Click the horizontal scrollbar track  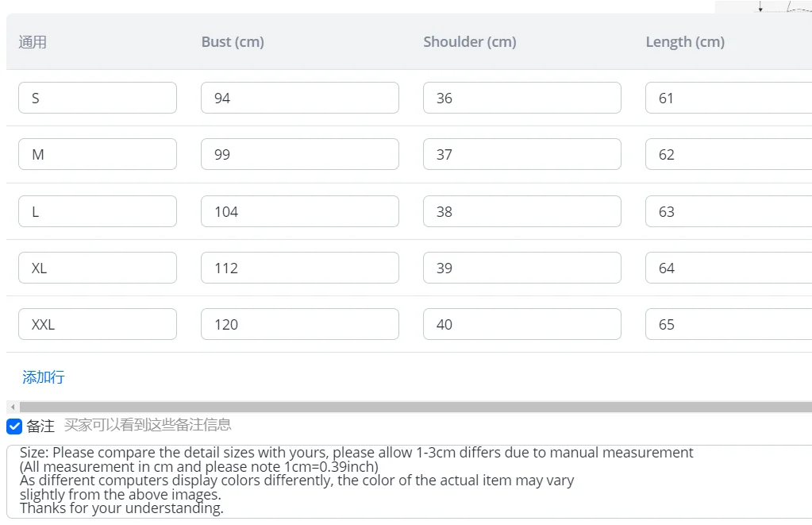coord(415,407)
